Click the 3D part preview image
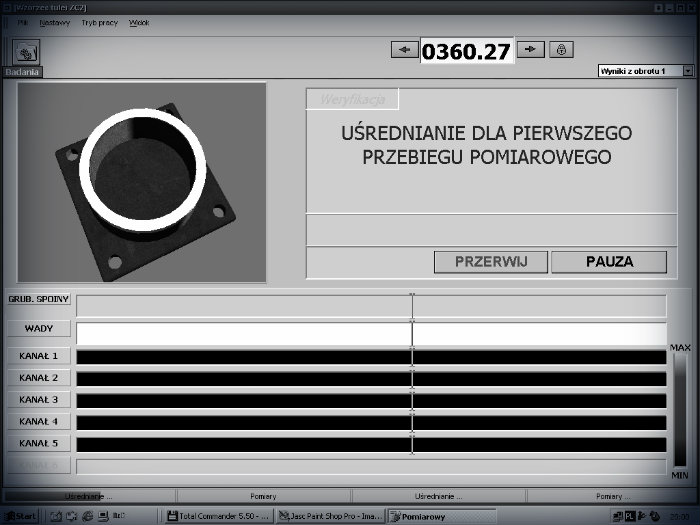 click(x=142, y=183)
